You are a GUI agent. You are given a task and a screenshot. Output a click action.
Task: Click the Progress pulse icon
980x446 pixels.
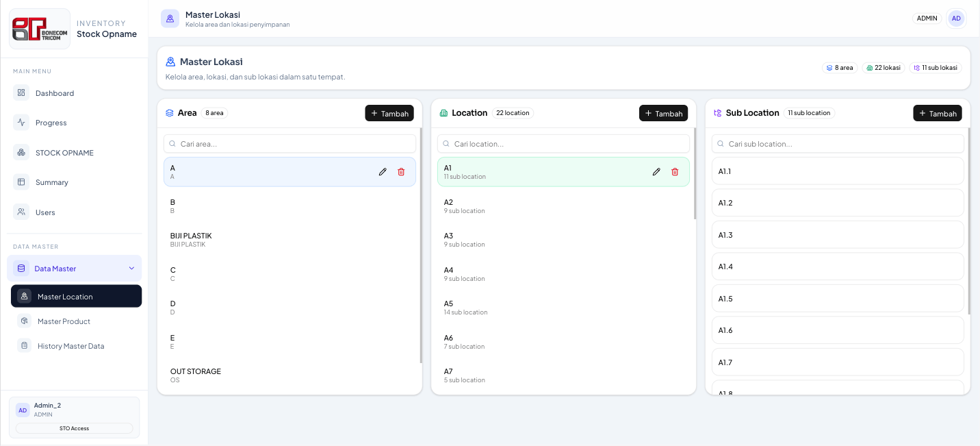21,123
